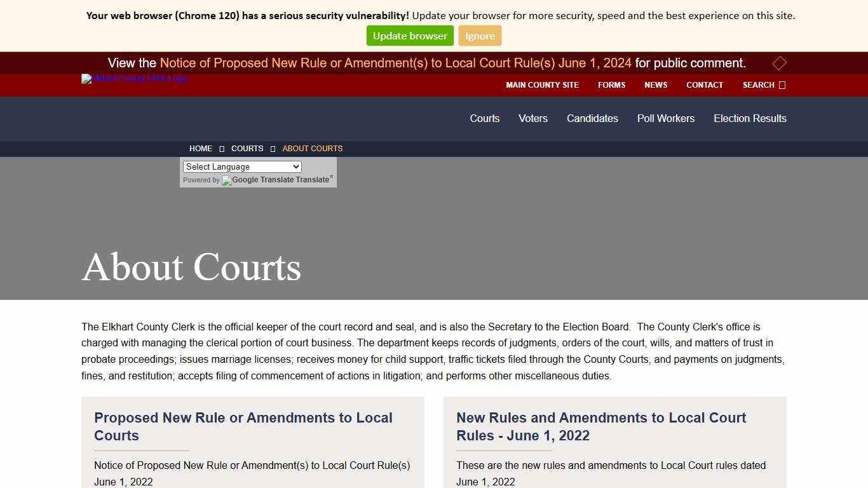Click HOME in the breadcrumb trail
The image size is (868, 488).
click(x=201, y=148)
